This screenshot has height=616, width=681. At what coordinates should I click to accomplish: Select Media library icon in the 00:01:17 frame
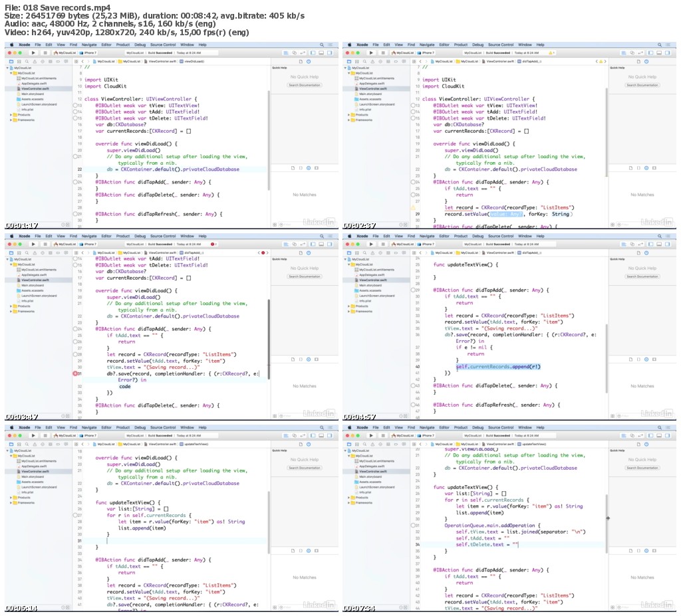(317, 168)
